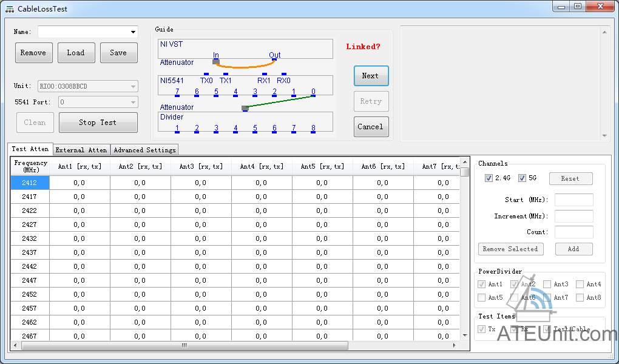
Task: Click the Start (MHz) input field
Action: click(573, 200)
